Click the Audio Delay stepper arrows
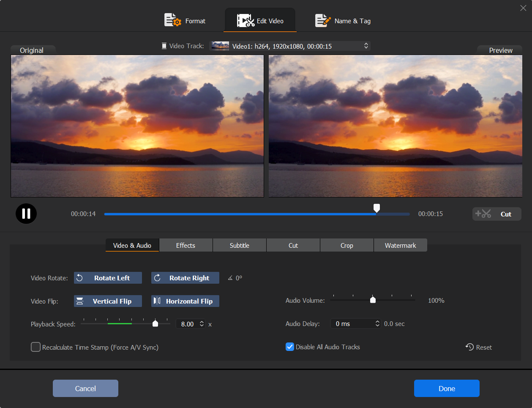 click(x=377, y=323)
